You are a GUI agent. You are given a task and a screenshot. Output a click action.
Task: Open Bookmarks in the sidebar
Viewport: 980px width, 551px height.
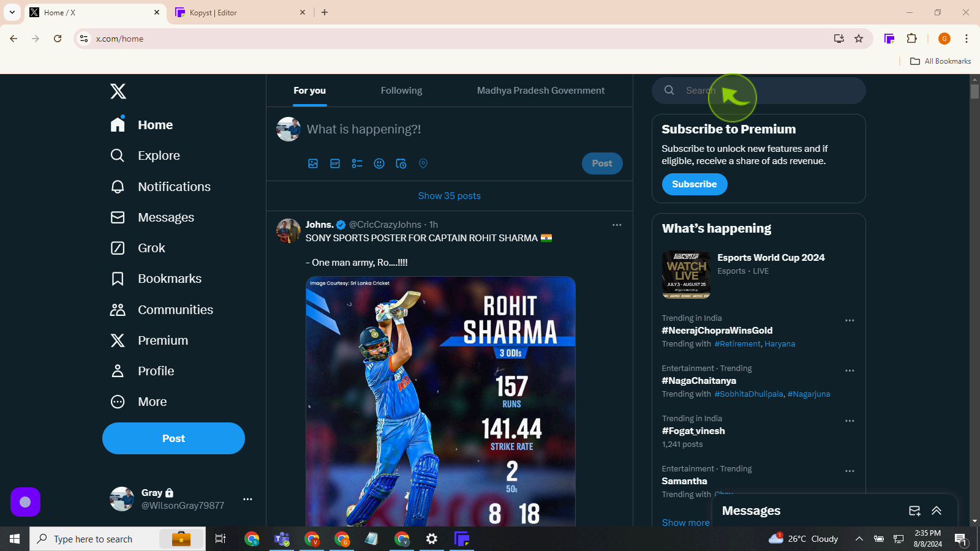pyautogui.click(x=156, y=279)
